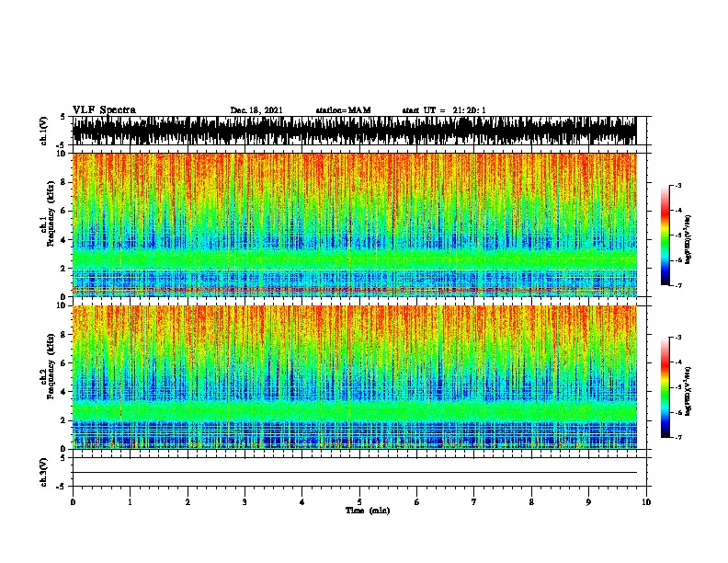Click the time axis tick label '10'
Viewport: 728px width, 563px height.
[x=646, y=502]
